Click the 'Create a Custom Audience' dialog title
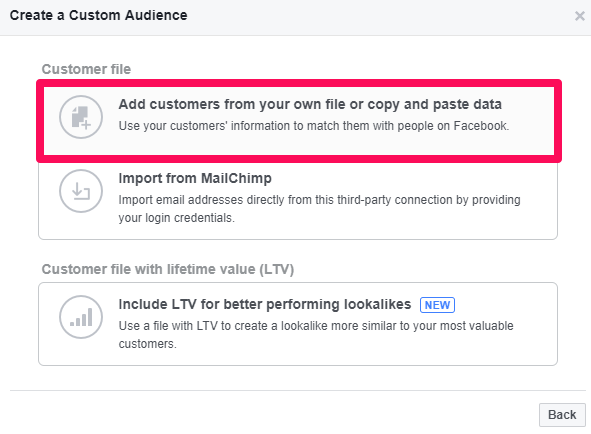 click(98, 15)
